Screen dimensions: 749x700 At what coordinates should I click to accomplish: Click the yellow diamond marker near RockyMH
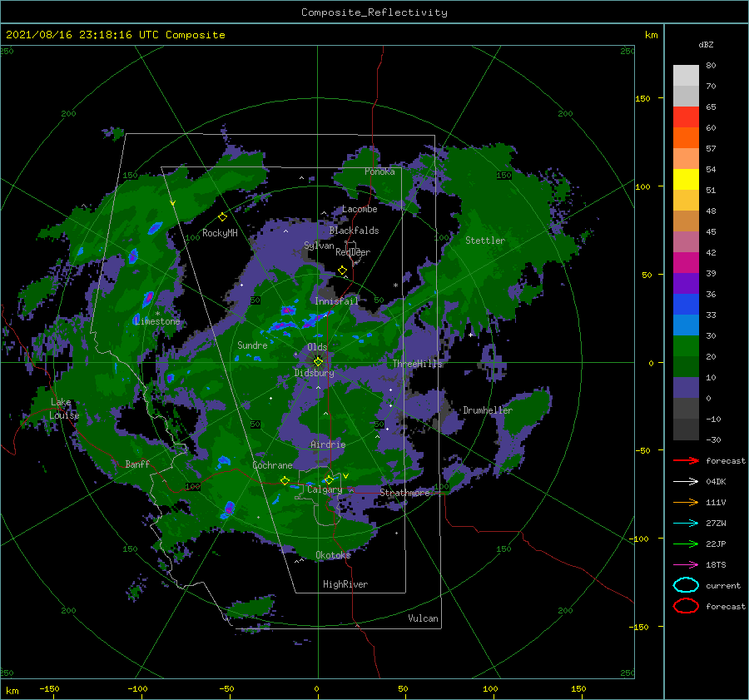(x=222, y=217)
